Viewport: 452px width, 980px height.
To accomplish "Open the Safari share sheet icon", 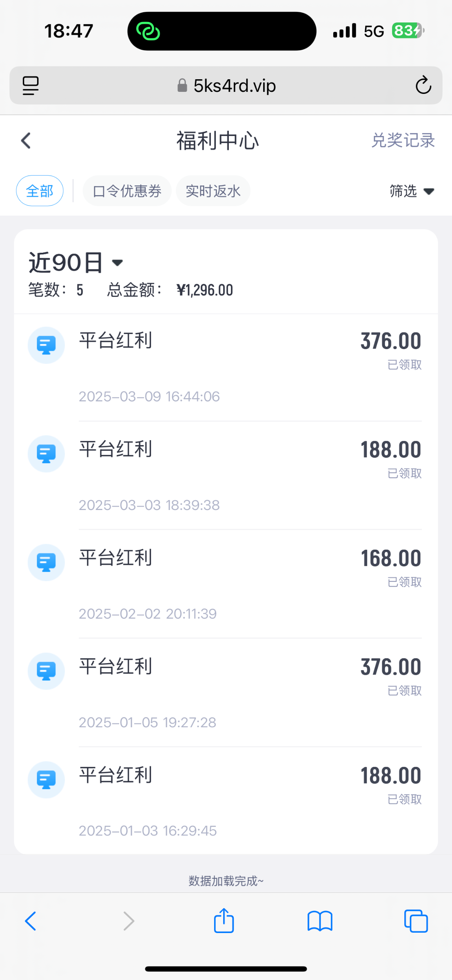I will click(x=224, y=921).
